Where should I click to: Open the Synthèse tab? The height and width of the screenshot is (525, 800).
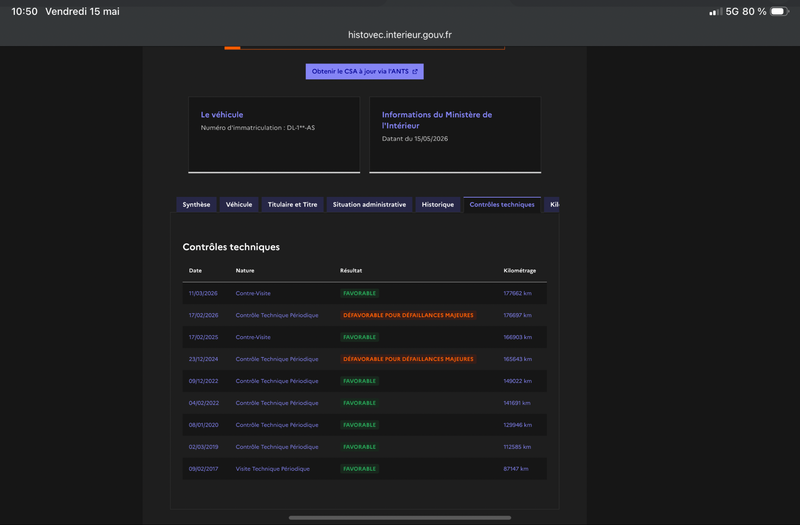pos(196,205)
